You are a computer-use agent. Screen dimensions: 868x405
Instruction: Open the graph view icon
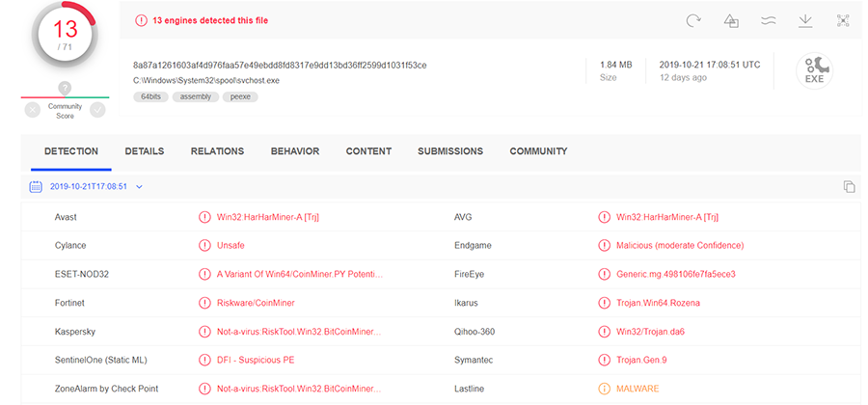(843, 20)
